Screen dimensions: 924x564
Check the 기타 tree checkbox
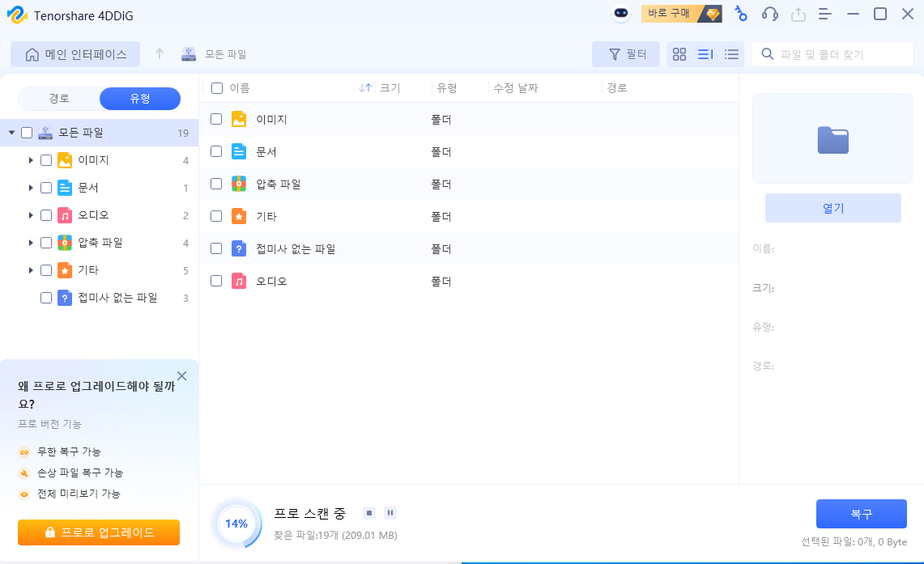46,270
